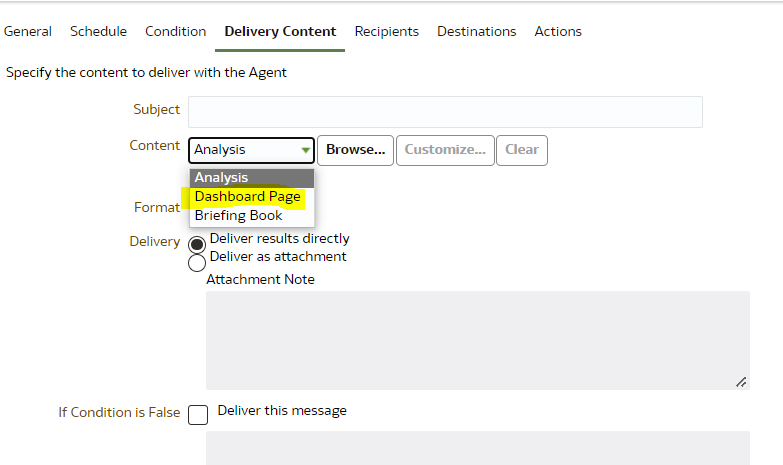Click the green Content dropdown arrow
This screenshot has height=465, width=783.
pos(306,150)
